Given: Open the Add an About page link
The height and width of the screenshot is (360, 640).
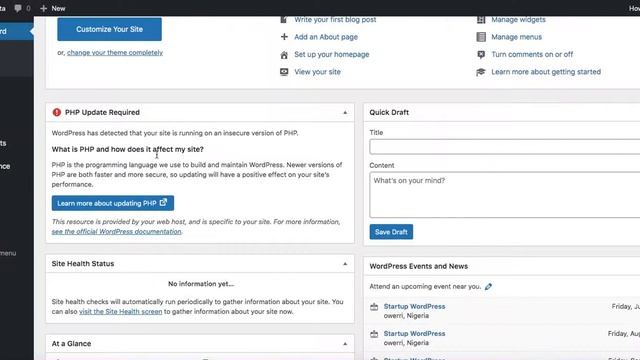Looking at the screenshot, I should 326,37.
